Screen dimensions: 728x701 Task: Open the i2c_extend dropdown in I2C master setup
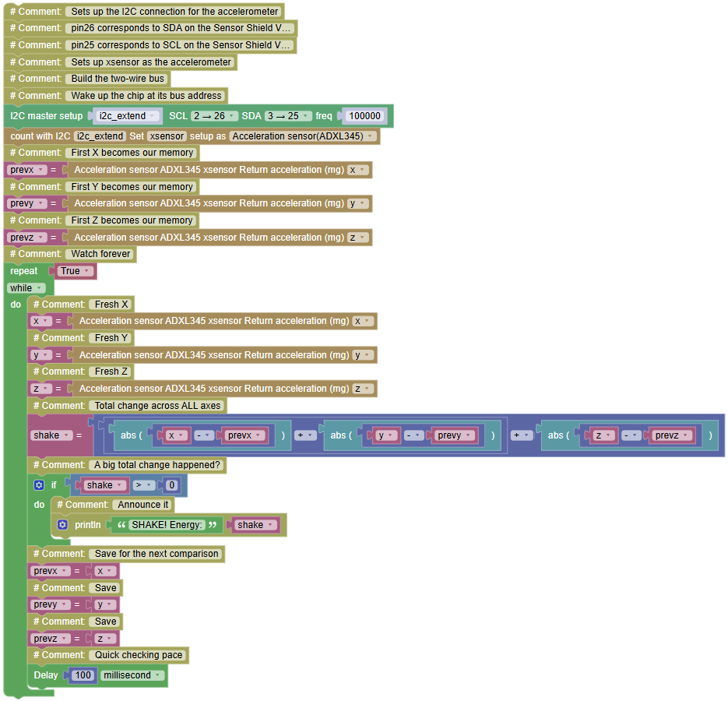127,116
